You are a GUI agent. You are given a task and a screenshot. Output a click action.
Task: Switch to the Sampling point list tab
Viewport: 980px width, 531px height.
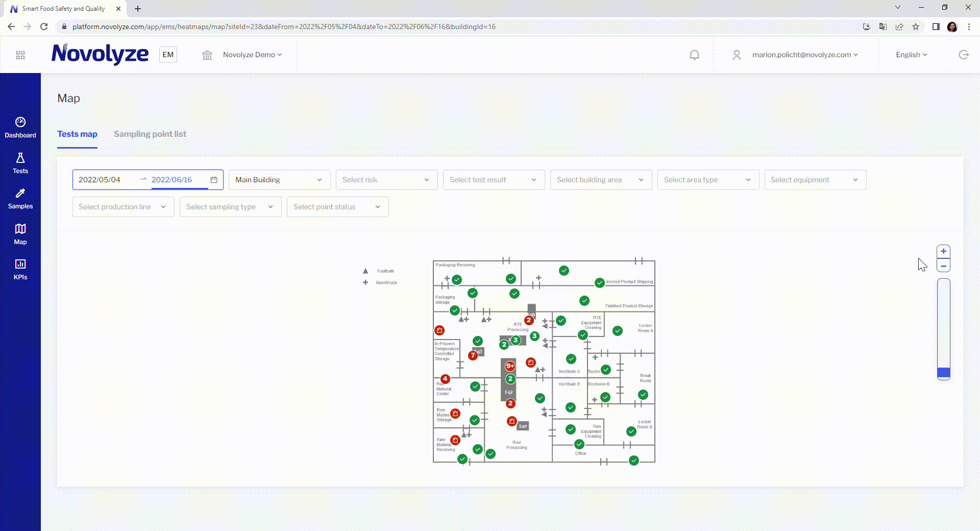coord(150,134)
